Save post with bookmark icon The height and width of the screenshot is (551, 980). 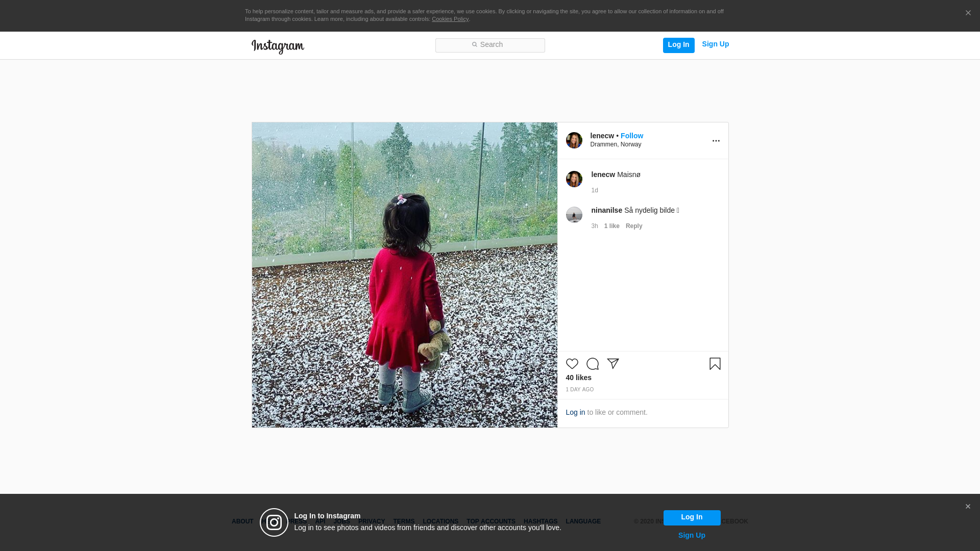pos(715,364)
